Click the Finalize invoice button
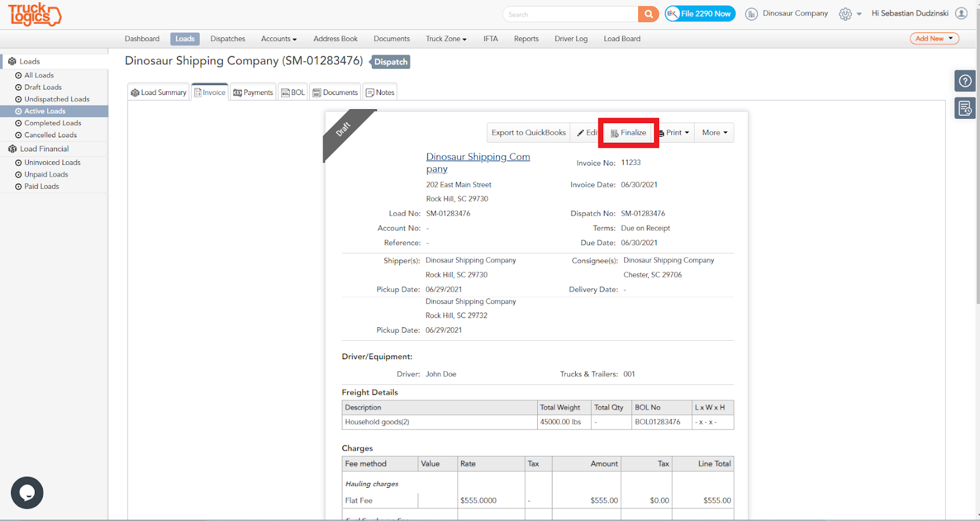The image size is (980, 521). pos(628,133)
